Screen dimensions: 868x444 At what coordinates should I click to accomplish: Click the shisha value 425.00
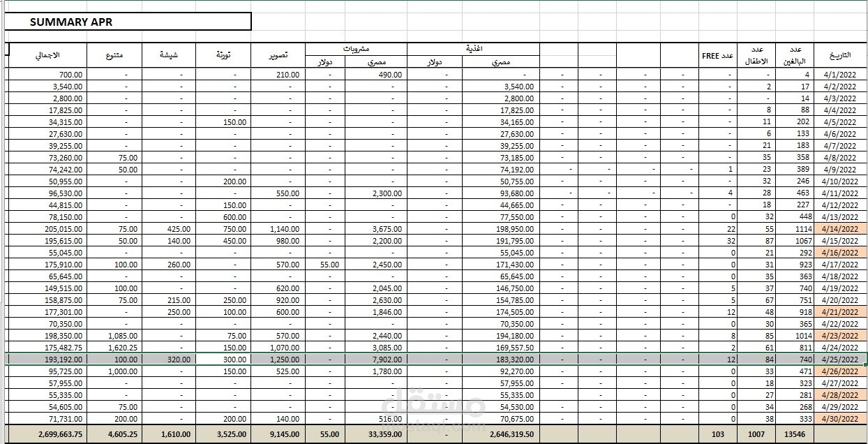[x=168, y=228]
